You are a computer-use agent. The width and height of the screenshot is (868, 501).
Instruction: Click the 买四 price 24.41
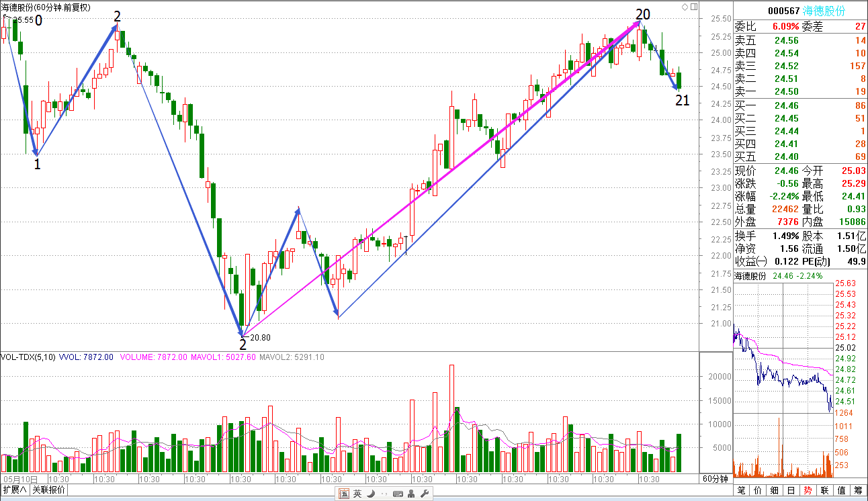[786, 144]
